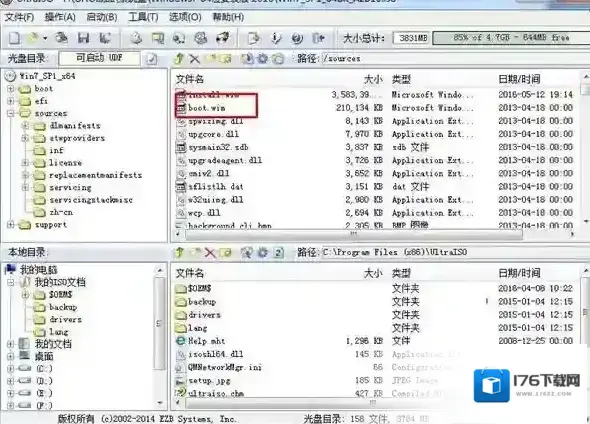The height and width of the screenshot is (424, 590).
Task: Open the 工具(T) menu
Action: (143, 17)
